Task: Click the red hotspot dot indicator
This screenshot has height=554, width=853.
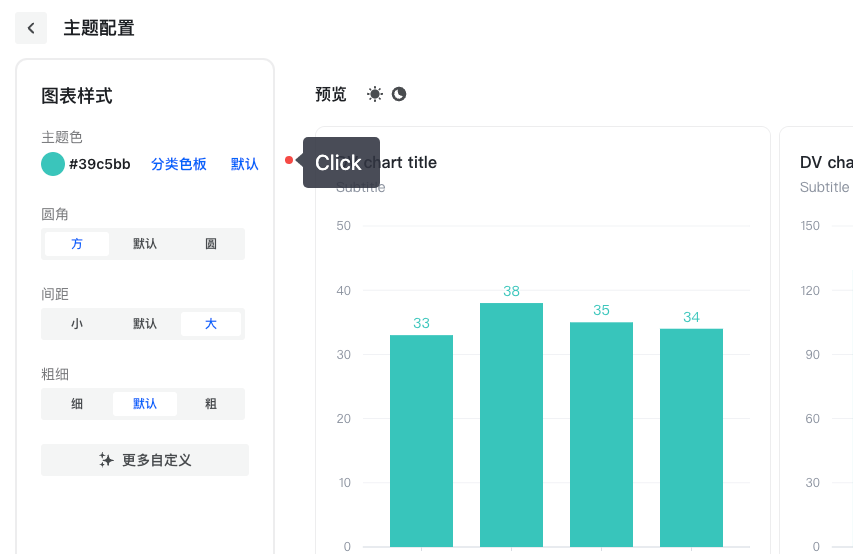Action: click(x=289, y=160)
